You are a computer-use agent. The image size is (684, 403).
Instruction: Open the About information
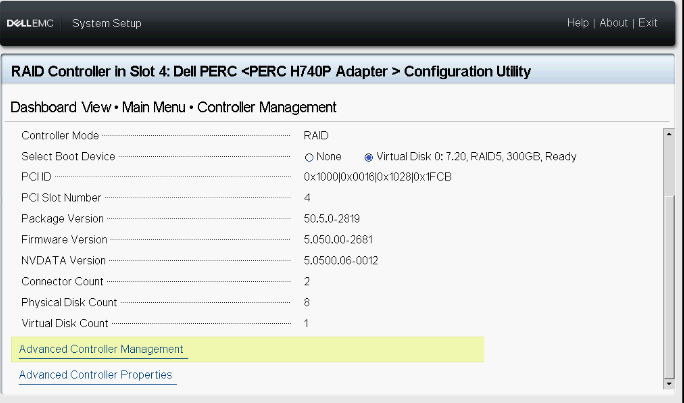coord(613,23)
